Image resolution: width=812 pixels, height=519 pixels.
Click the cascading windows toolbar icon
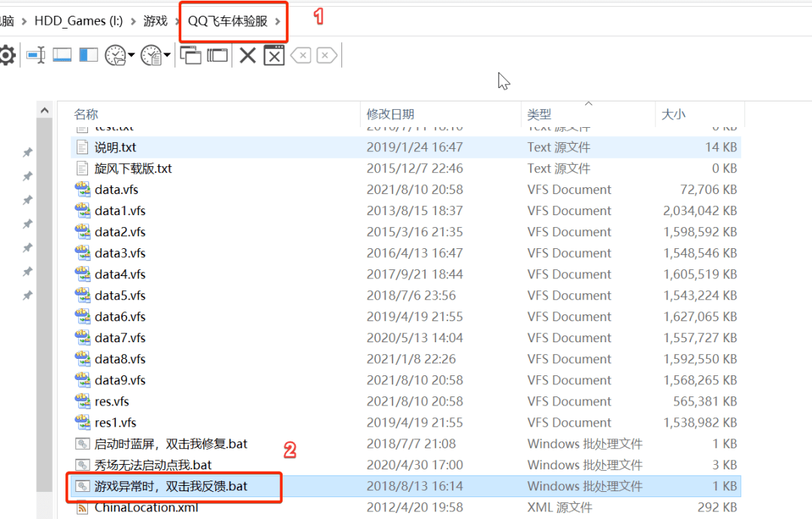(190, 55)
